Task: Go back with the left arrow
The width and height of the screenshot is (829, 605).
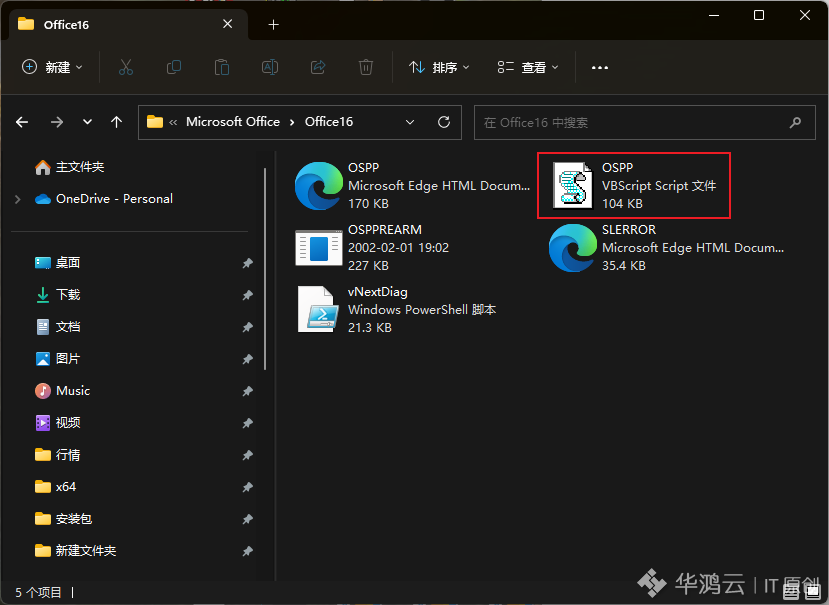Action: coord(22,122)
